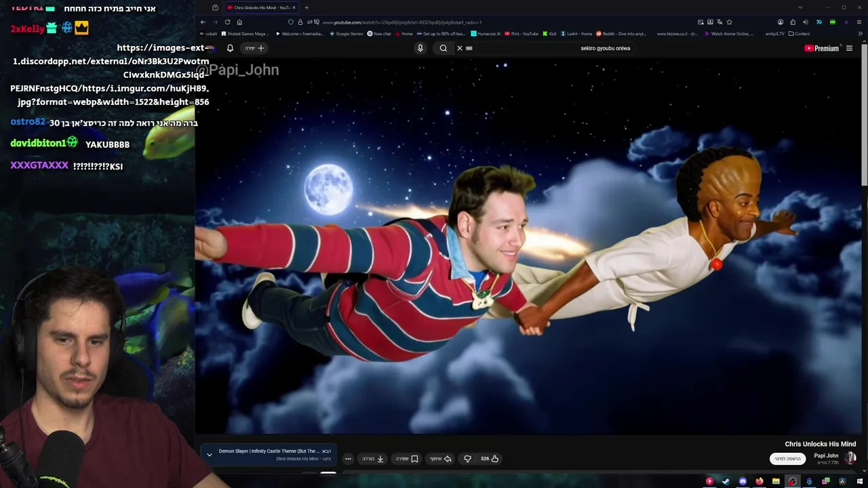This screenshot has height=488, width=868.
Task: Click the Download button under the video
Action: click(373, 459)
